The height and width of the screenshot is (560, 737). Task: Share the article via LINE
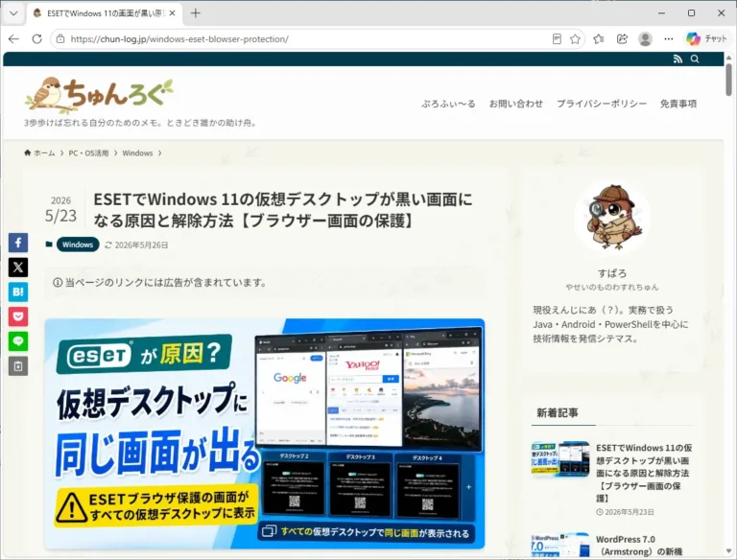[18, 341]
